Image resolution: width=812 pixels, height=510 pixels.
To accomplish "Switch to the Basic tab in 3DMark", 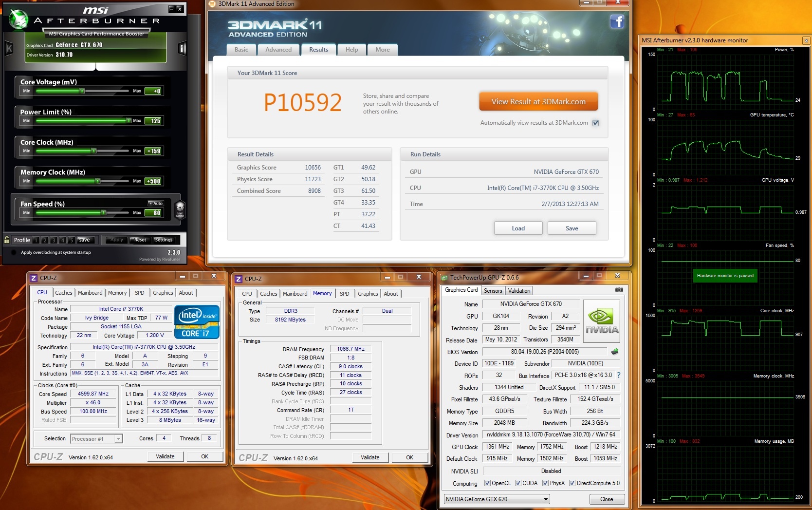I will click(241, 50).
